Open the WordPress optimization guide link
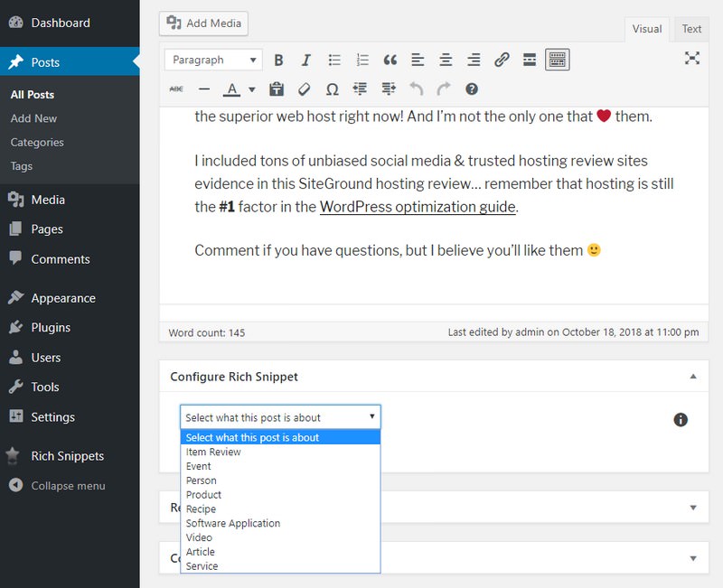723x588 pixels. pyautogui.click(x=416, y=207)
